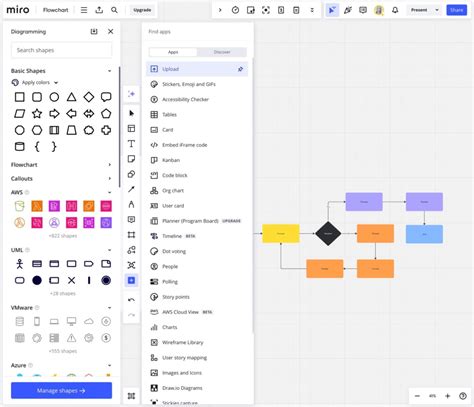This screenshot has height=407, width=474.
Task: Open the Apply colors dropdown
Action: coord(35,82)
